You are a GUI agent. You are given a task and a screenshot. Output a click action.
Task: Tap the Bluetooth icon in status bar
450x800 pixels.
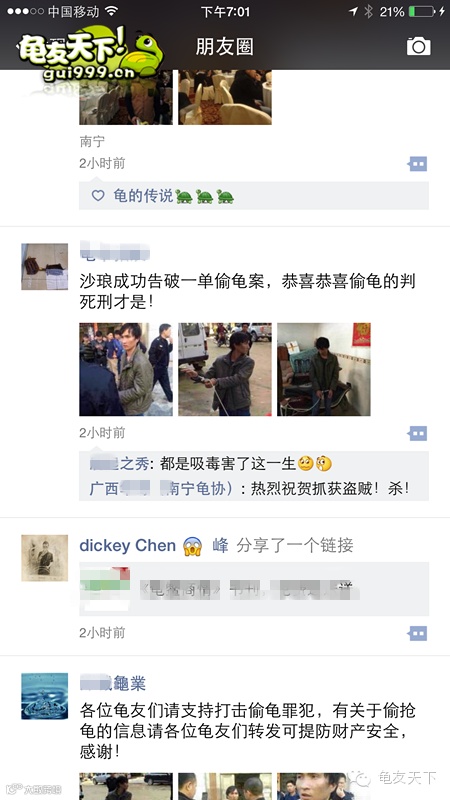368,11
